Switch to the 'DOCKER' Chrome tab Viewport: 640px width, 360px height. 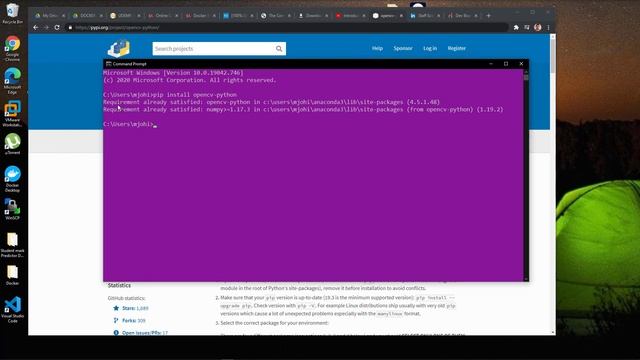click(x=87, y=16)
